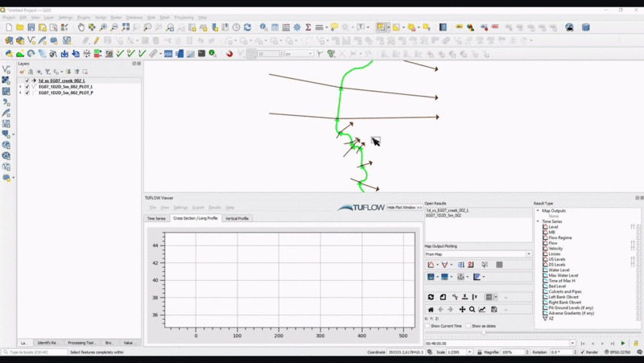Click the Hide Plot Window button
This screenshot has height=363, width=644.
pyautogui.click(x=404, y=208)
